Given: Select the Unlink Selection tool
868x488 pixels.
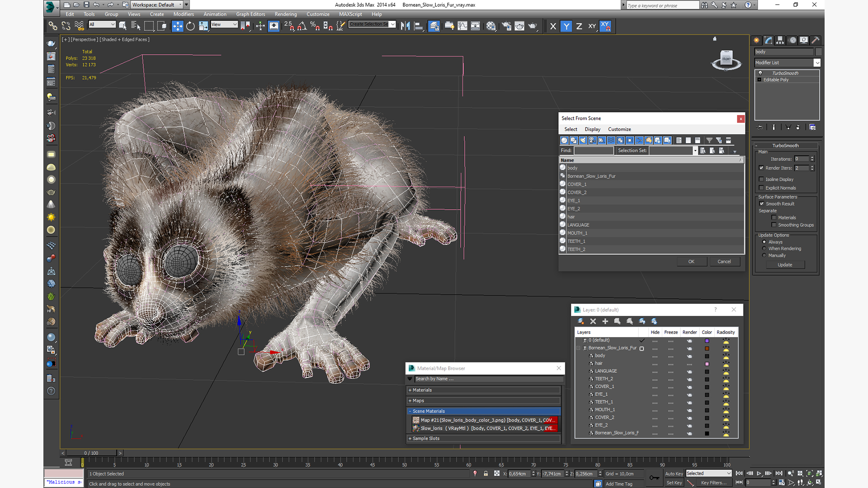Looking at the screenshot, I should [x=66, y=26].
